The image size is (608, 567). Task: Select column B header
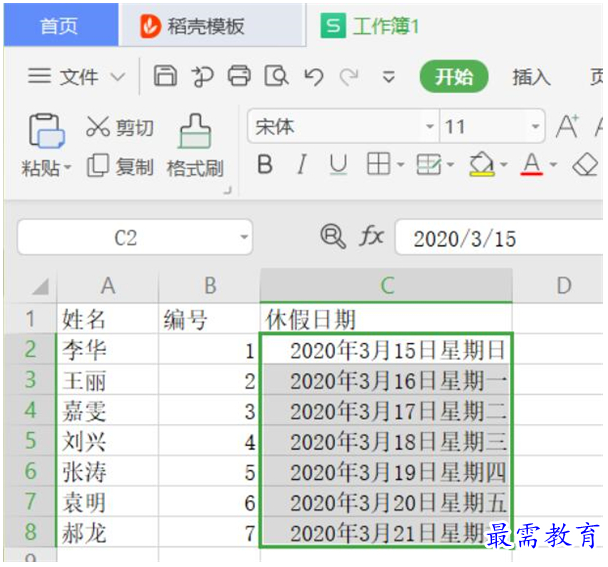(209, 286)
